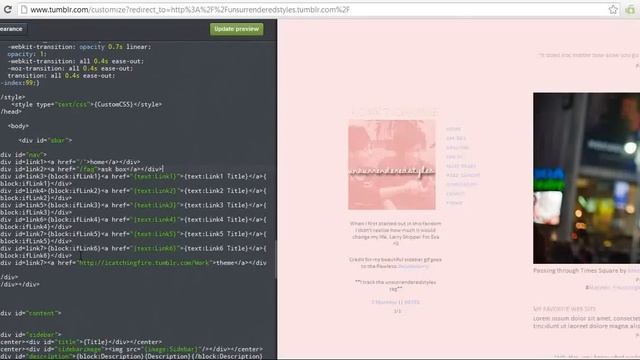Click the div id="sbar" code line
The width and height of the screenshot is (640, 360).
pos(45,140)
